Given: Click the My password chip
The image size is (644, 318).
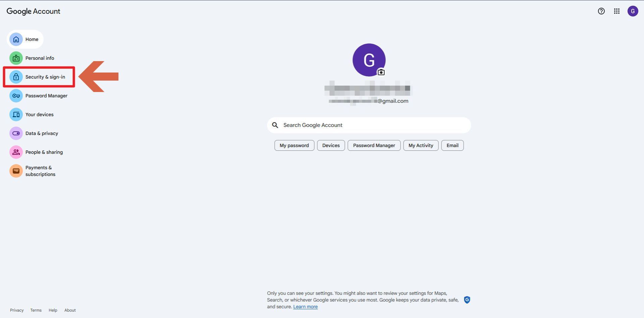Looking at the screenshot, I should 294,145.
